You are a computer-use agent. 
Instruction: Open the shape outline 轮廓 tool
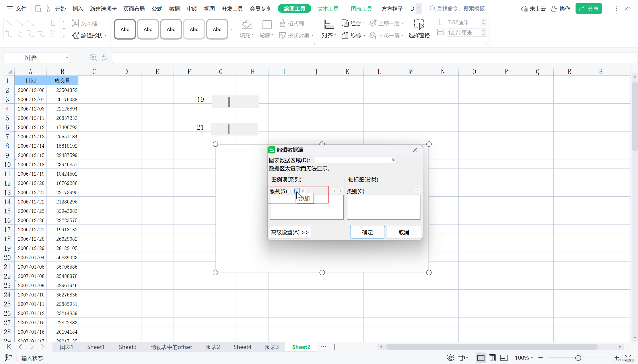click(266, 29)
